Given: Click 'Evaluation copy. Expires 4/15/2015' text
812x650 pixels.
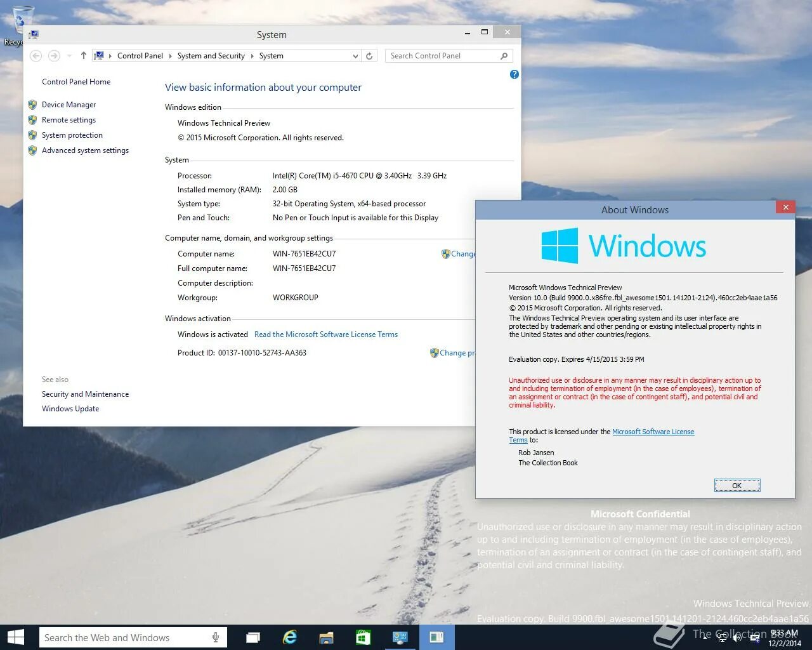Looking at the screenshot, I should [577, 359].
